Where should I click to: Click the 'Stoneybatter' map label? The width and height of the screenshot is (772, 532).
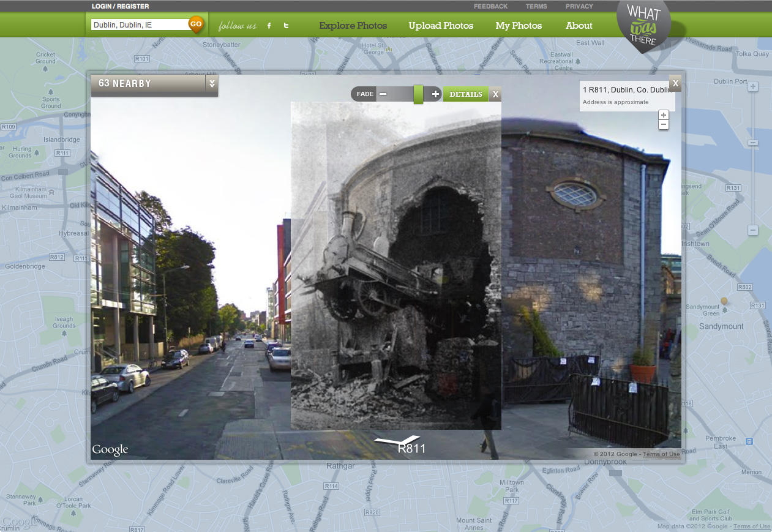coord(222,45)
